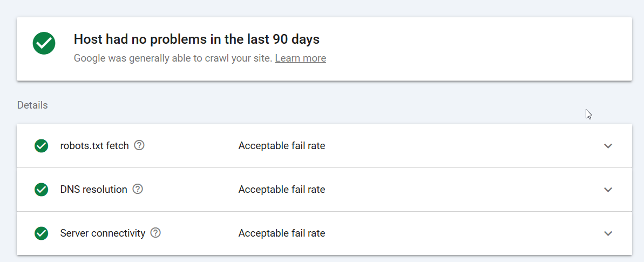Open help icon next to robots.txt fetch
This screenshot has height=262, width=644.
140,145
